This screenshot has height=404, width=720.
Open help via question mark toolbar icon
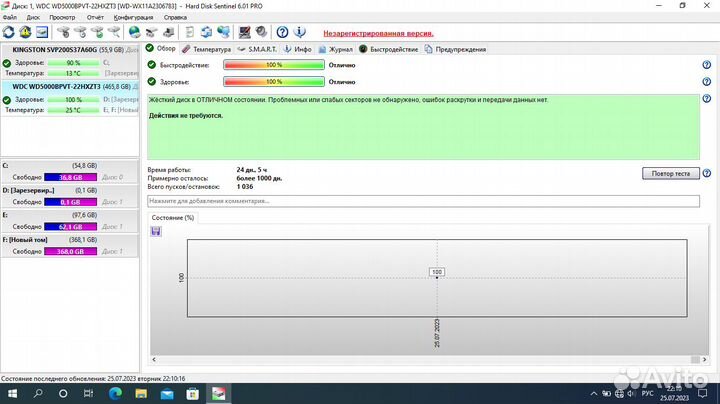(x=282, y=32)
